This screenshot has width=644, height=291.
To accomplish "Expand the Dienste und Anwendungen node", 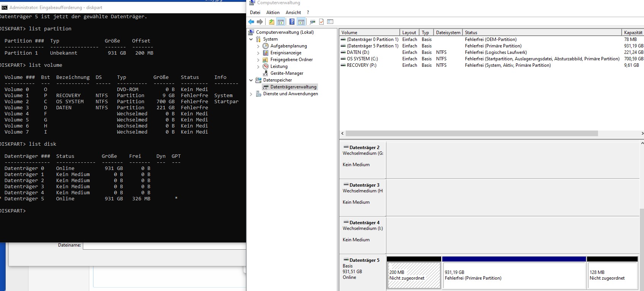I will click(x=251, y=94).
